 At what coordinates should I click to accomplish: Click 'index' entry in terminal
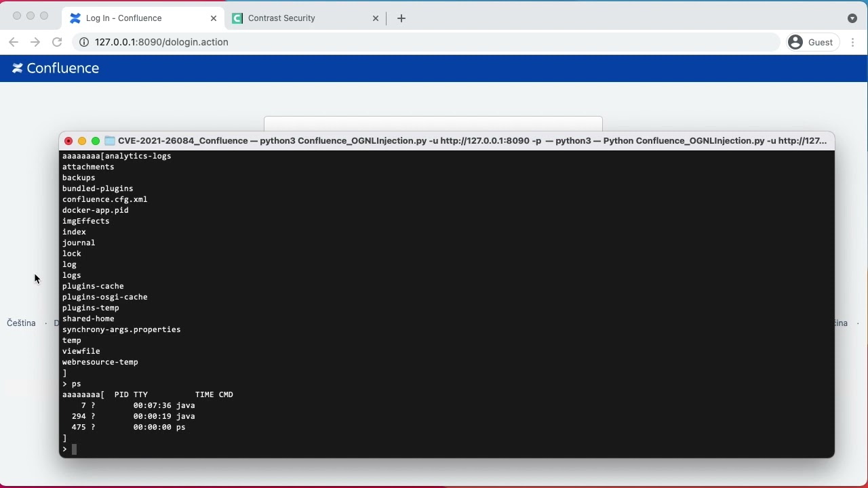74,232
